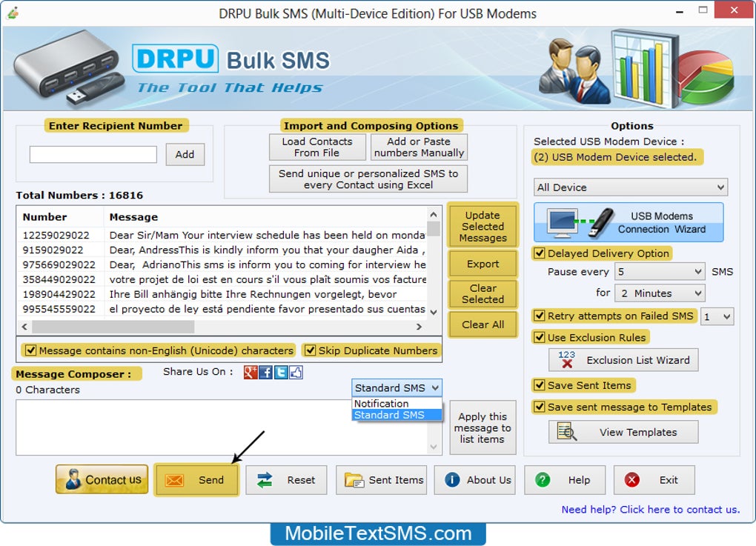Toggle Message contains non-English characters checkbox
The height and width of the screenshot is (546, 756).
pyautogui.click(x=30, y=350)
